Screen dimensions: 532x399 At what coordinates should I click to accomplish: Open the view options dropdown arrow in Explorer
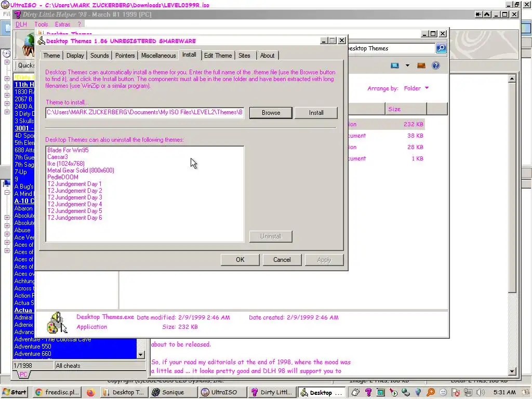[x=407, y=65]
